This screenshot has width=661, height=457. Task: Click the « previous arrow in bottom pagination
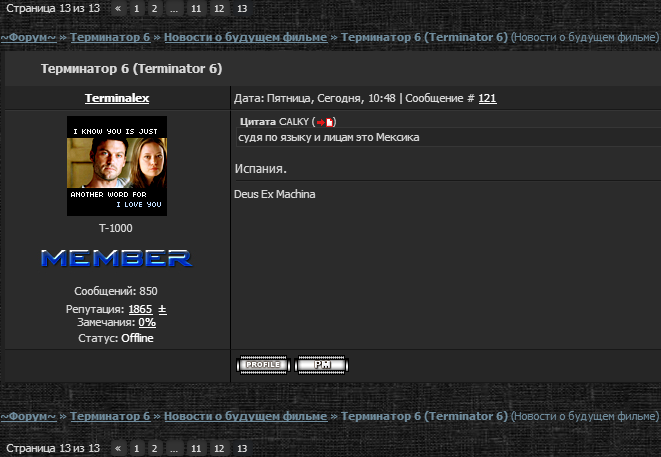(118, 448)
